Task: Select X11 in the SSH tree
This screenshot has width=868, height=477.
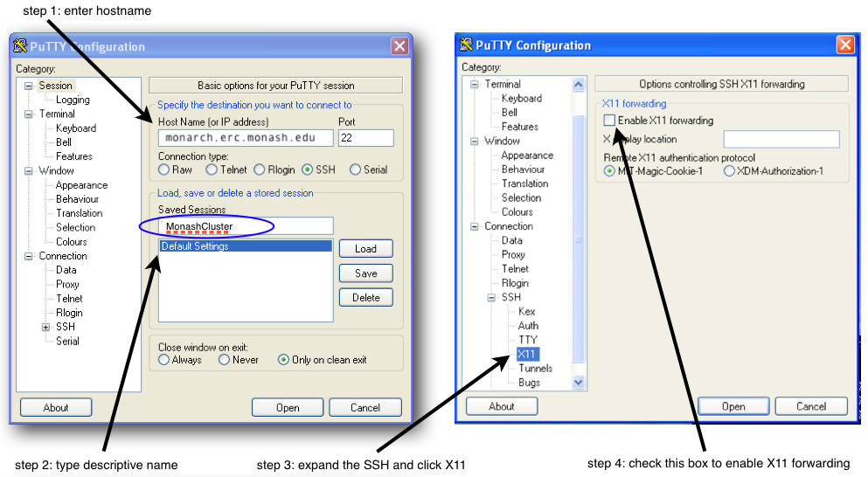Action: [x=527, y=354]
